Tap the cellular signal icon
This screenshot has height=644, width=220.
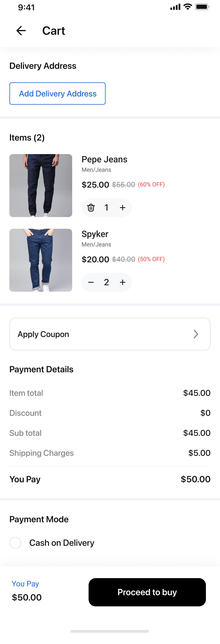[175, 7]
